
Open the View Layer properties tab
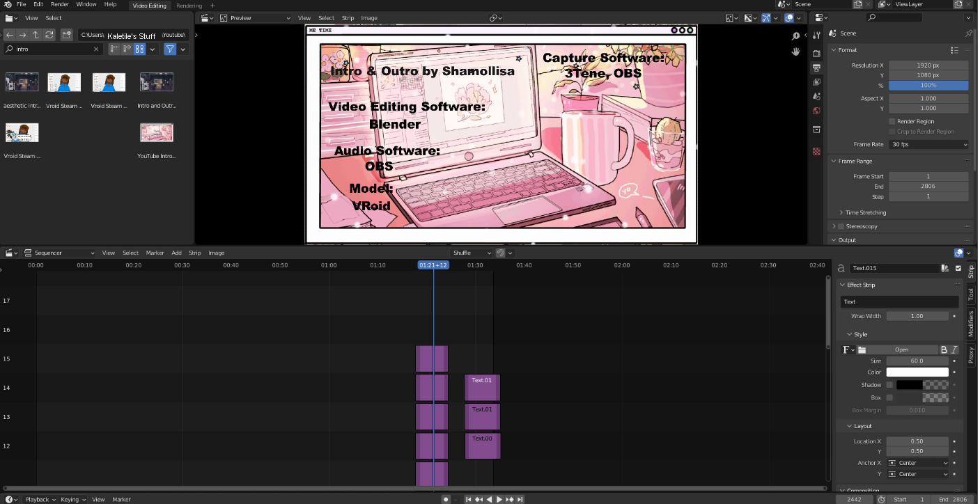817,82
